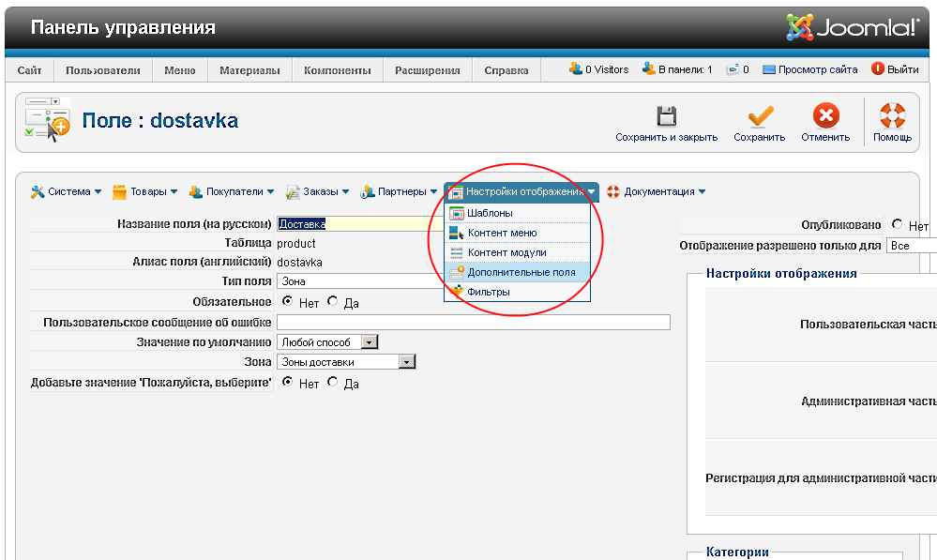Screen dimensions: 937x560
Task: Expand the Покупатели dropdown menu
Action: (270, 192)
